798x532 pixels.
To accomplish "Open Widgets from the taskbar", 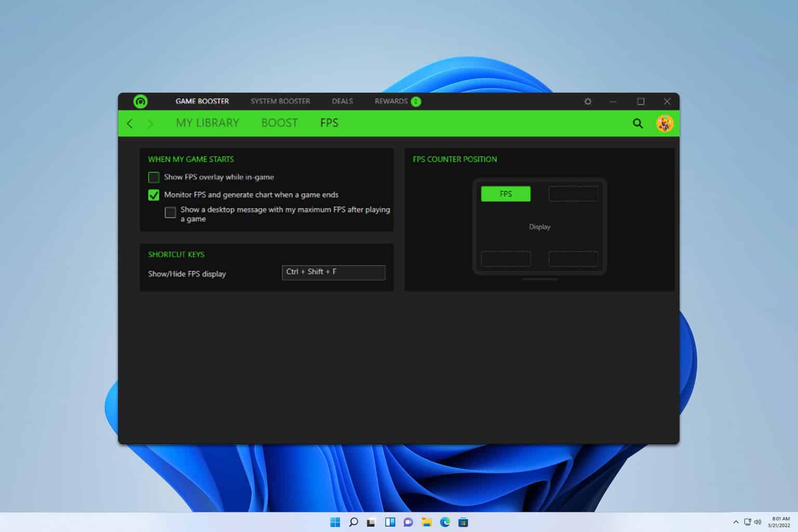I will click(390, 522).
